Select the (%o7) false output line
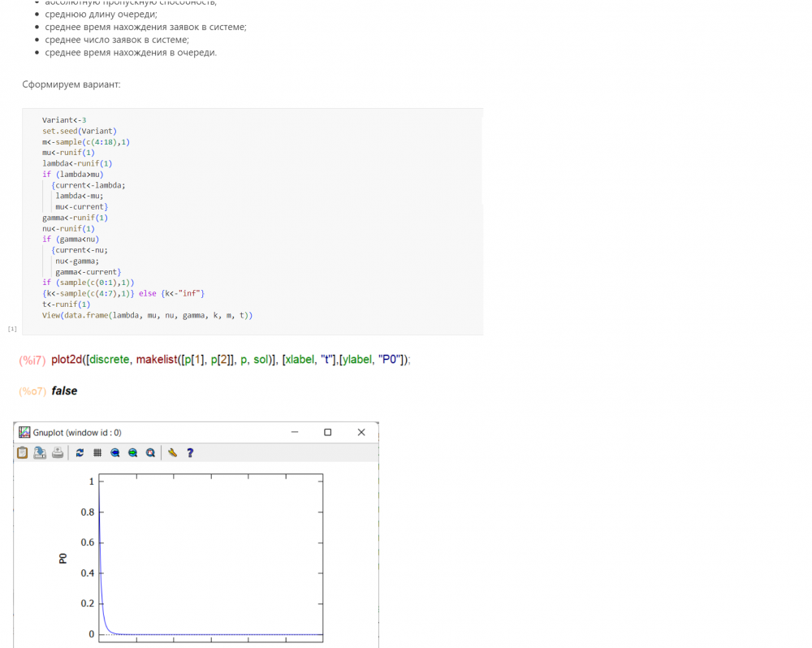The height and width of the screenshot is (648, 812). click(63, 391)
